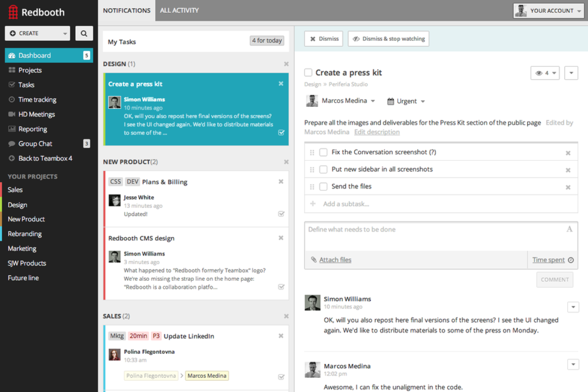This screenshot has width=588, height=392.
Task: Click the COMMENT button
Action: point(555,280)
